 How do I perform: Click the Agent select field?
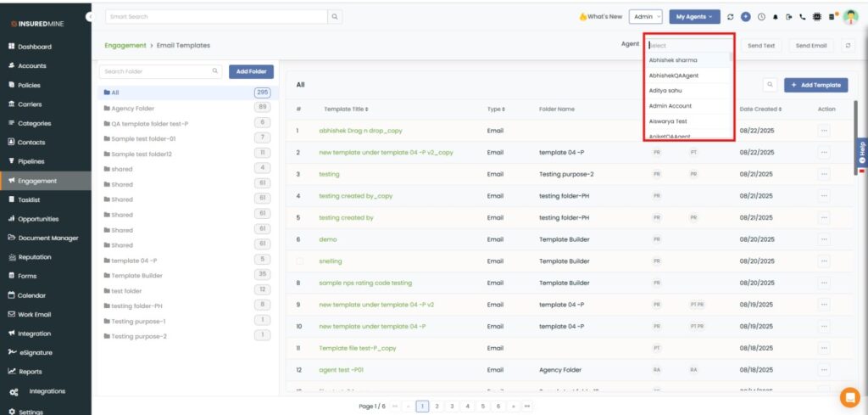click(688, 46)
